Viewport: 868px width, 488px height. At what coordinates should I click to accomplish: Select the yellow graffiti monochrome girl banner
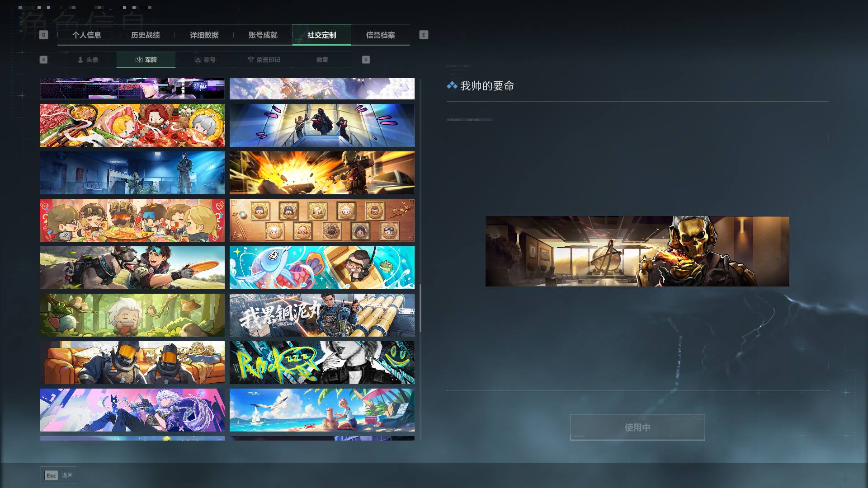tap(322, 362)
